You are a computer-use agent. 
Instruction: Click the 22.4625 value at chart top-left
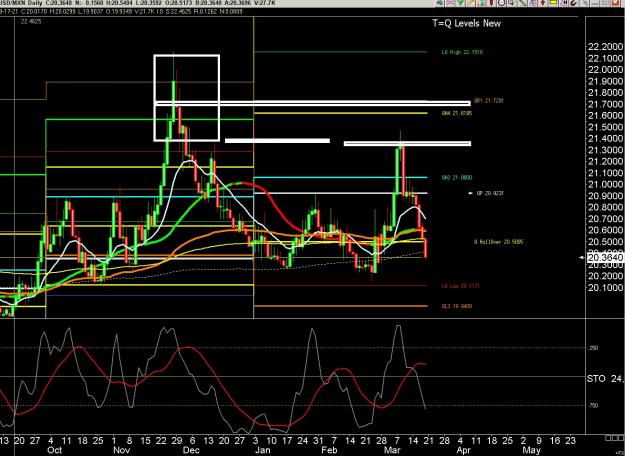tap(31, 21)
